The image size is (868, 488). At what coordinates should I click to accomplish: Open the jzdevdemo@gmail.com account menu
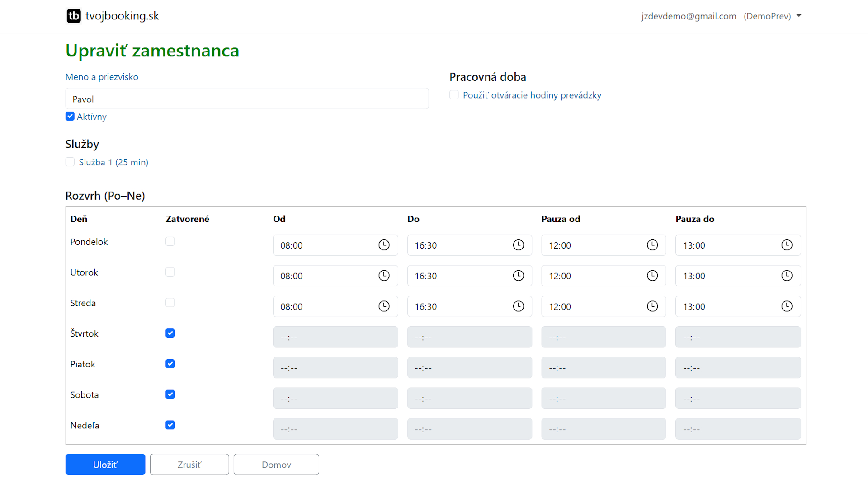[688, 16]
